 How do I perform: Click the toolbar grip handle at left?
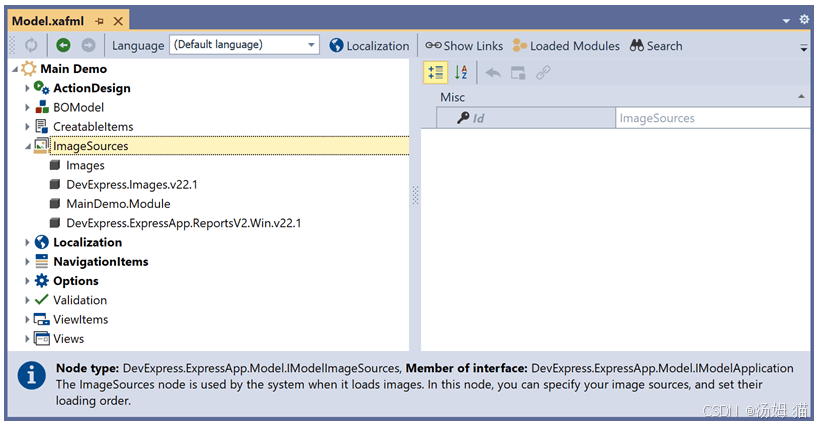click(x=13, y=46)
